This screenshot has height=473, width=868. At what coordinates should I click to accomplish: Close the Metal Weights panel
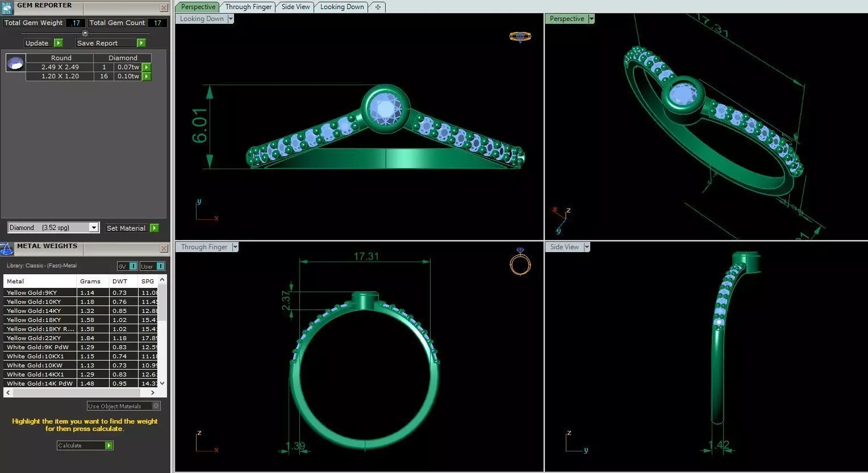(x=164, y=249)
